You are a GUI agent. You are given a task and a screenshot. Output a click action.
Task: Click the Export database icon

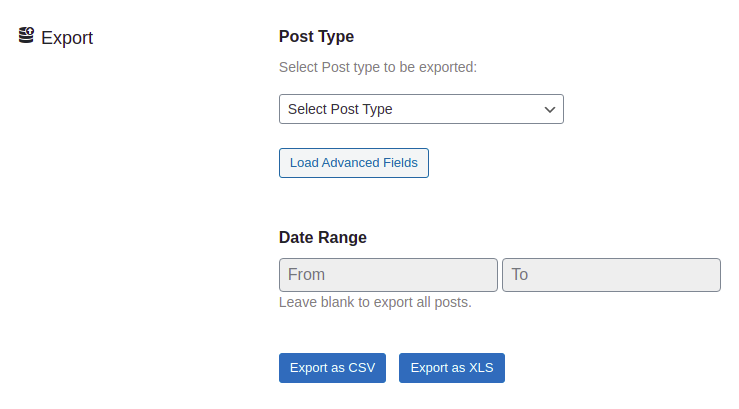click(26, 35)
